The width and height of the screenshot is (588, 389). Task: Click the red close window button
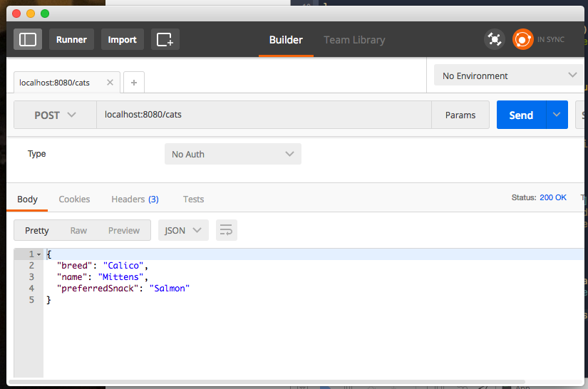(x=16, y=14)
